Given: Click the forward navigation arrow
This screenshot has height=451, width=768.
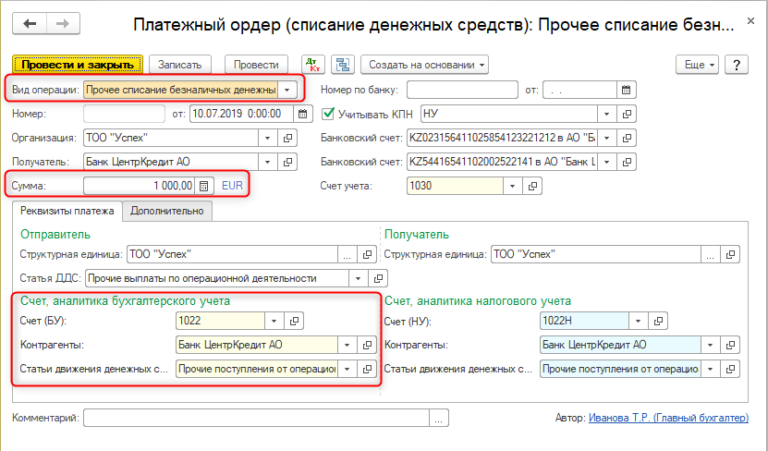Looking at the screenshot, I should click(x=62, y=23).
